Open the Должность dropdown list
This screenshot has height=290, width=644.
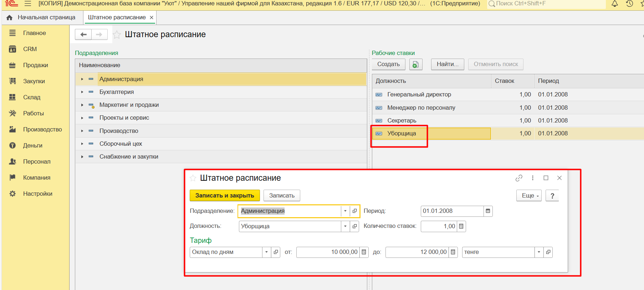345,226
